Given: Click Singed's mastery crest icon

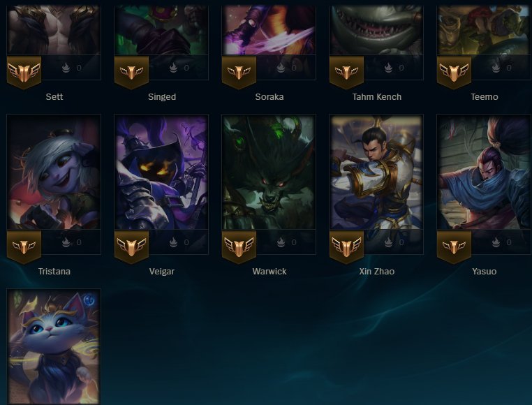Looking at the screenshot, I should [x=132, y=73].
